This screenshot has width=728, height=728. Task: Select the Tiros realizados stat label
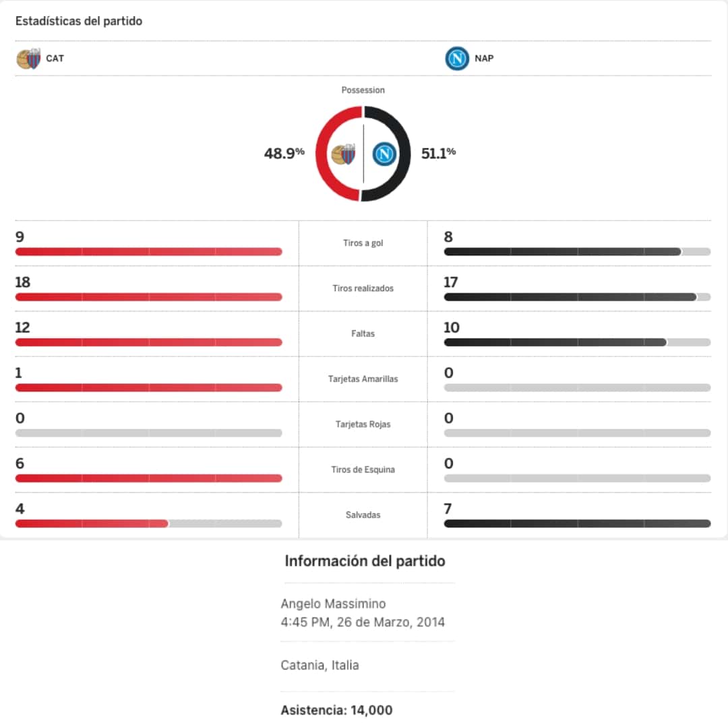click(x=363, y=289)
